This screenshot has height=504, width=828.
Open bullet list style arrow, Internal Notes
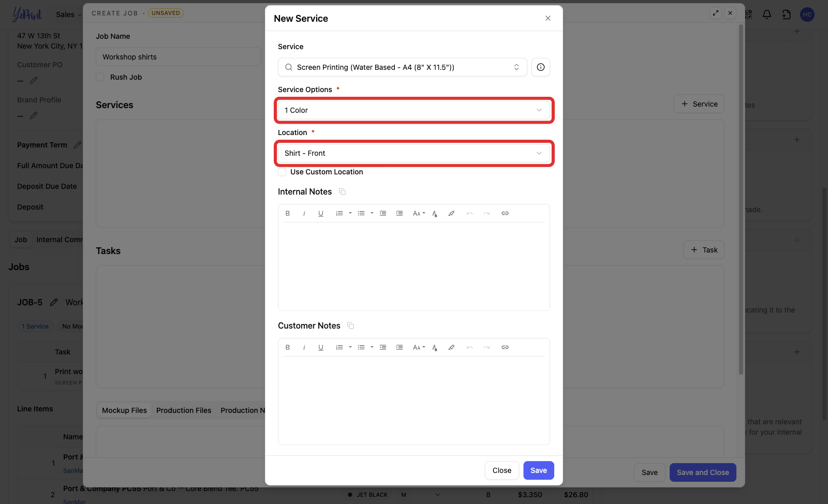coord(372,213)
